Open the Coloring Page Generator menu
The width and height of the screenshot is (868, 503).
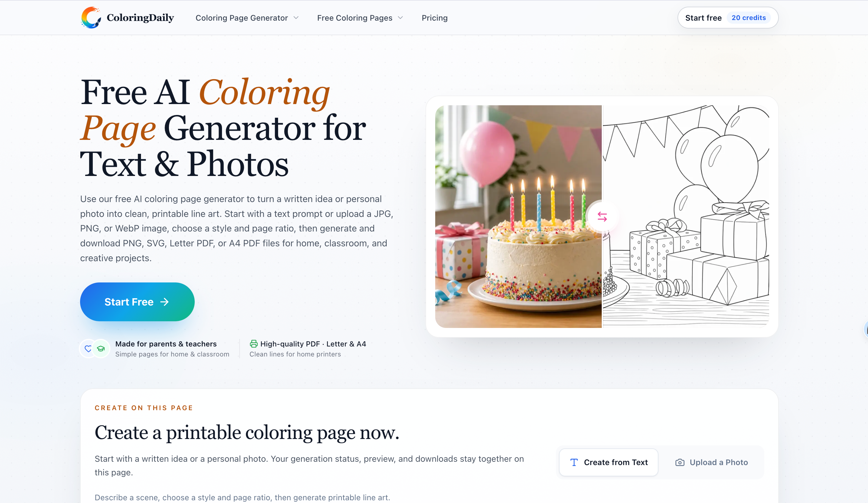[247, 18]
